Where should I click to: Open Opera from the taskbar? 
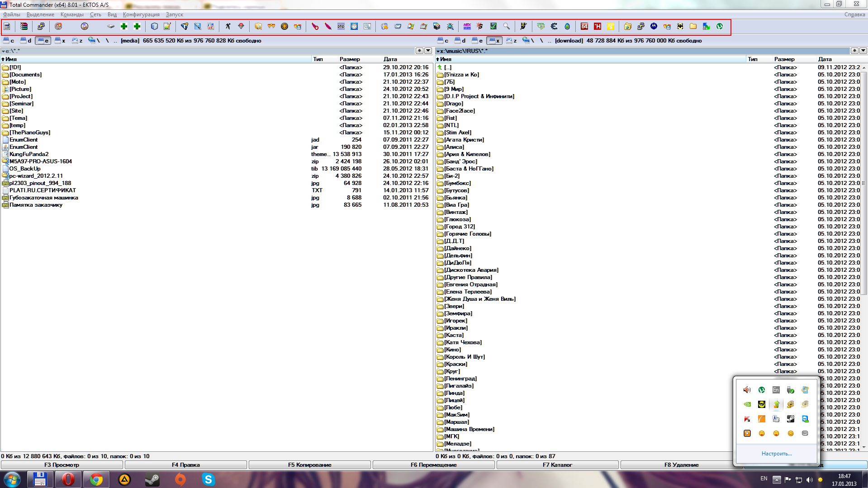point(68,479)
